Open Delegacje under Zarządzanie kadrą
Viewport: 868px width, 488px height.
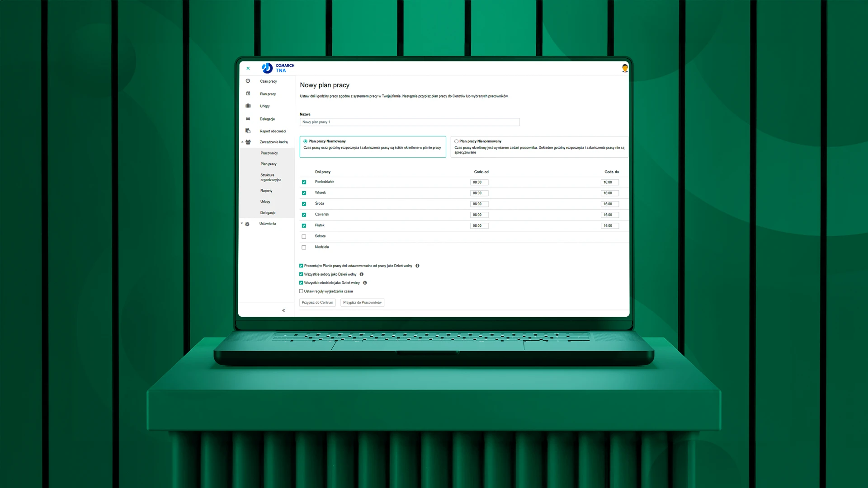pos(268,213)
